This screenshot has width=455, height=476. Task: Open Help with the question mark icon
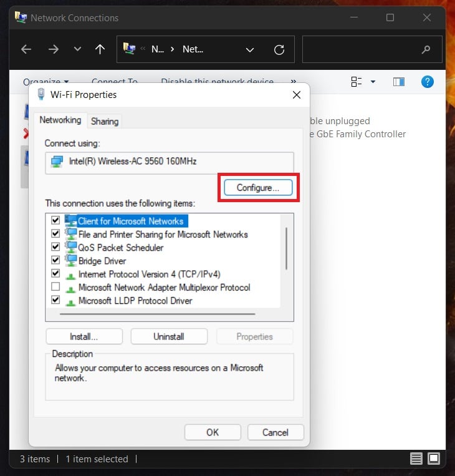(428, 82)
